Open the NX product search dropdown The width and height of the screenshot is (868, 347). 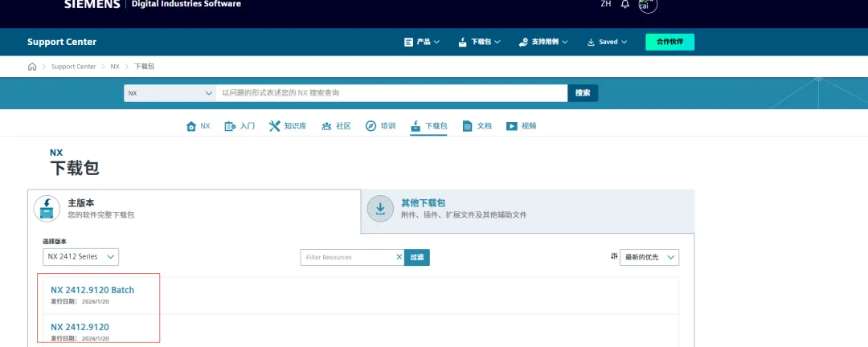click(170, 93)
